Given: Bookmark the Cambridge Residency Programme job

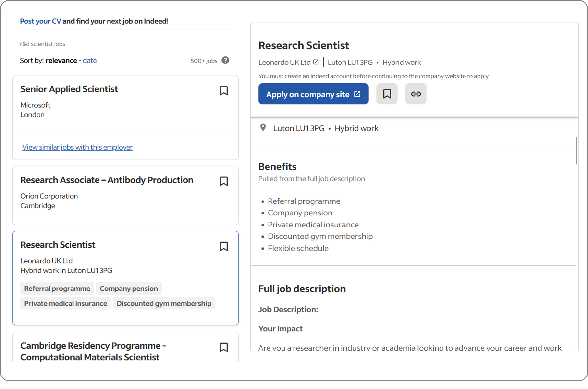Looking at the screenshot, I should click(x=224, y=347).
